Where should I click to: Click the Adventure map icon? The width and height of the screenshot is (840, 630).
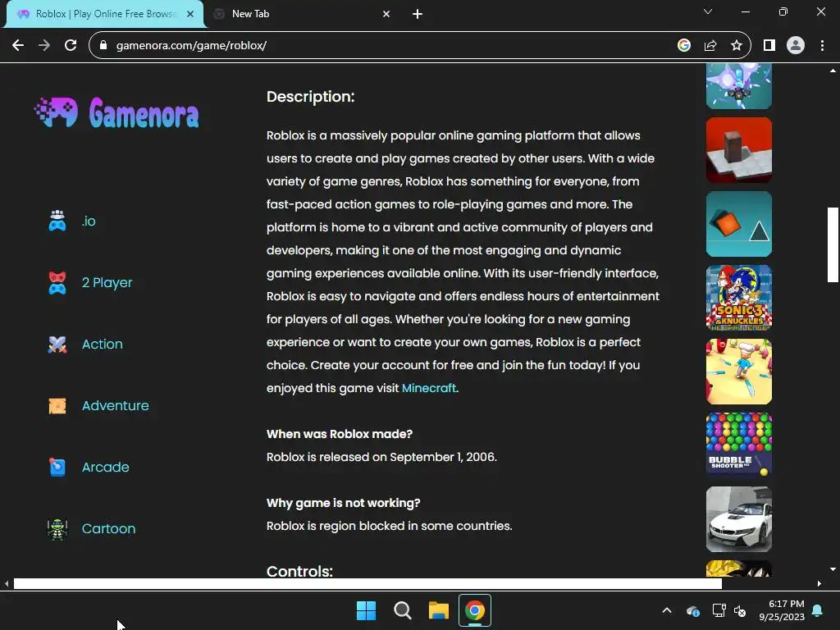pos(57,405)
